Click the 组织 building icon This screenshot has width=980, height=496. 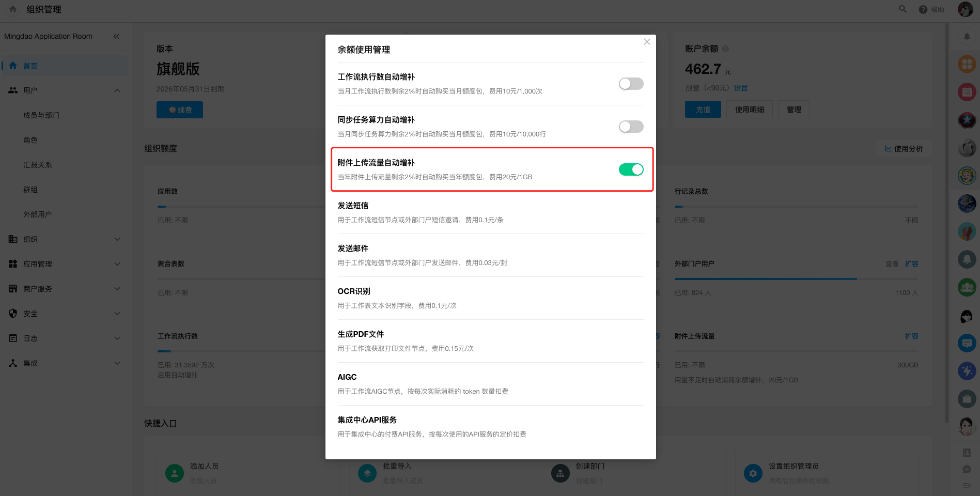[x=13, y=239]
